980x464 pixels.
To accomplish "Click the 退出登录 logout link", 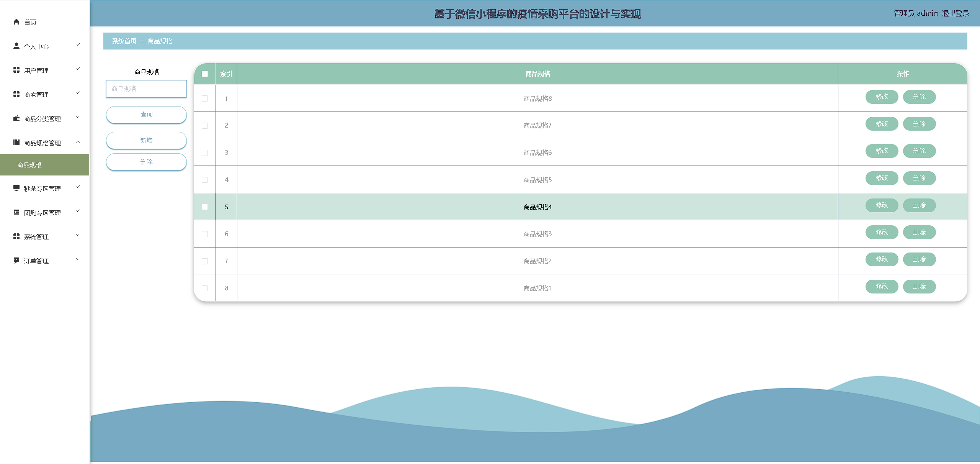I will 955,13.
